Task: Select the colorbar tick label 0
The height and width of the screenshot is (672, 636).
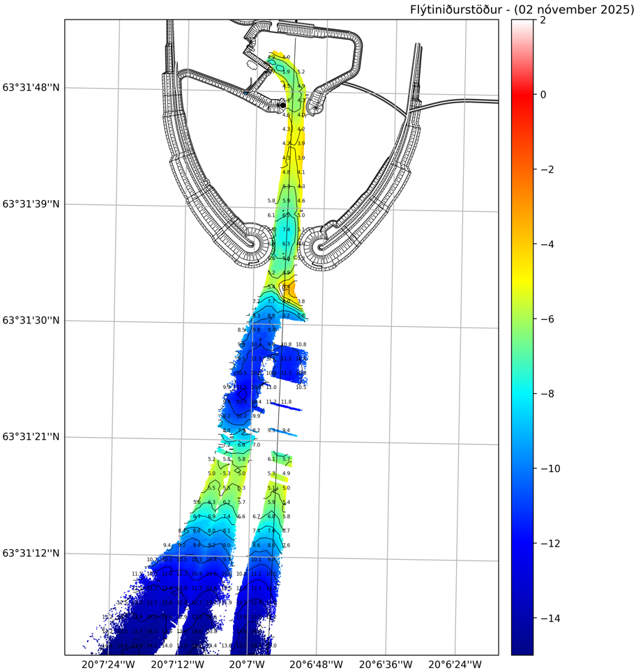Action: coord(544,95)
